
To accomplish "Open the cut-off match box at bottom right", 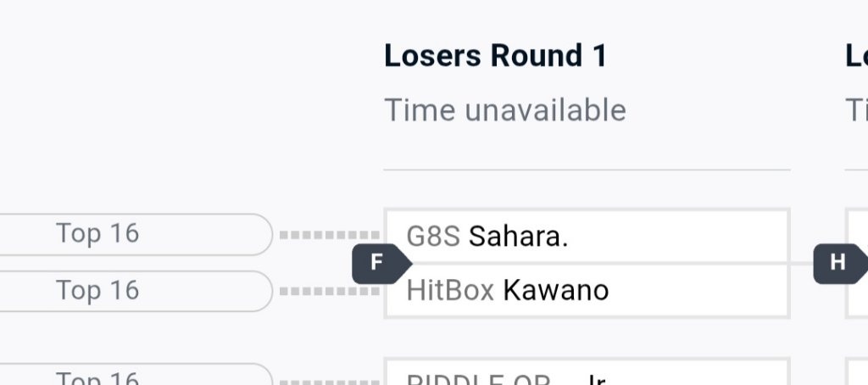I will (x=858, y=373).
